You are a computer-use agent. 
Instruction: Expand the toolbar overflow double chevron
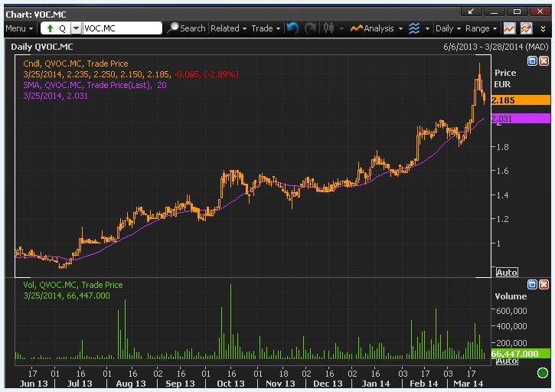click(543, 28)
